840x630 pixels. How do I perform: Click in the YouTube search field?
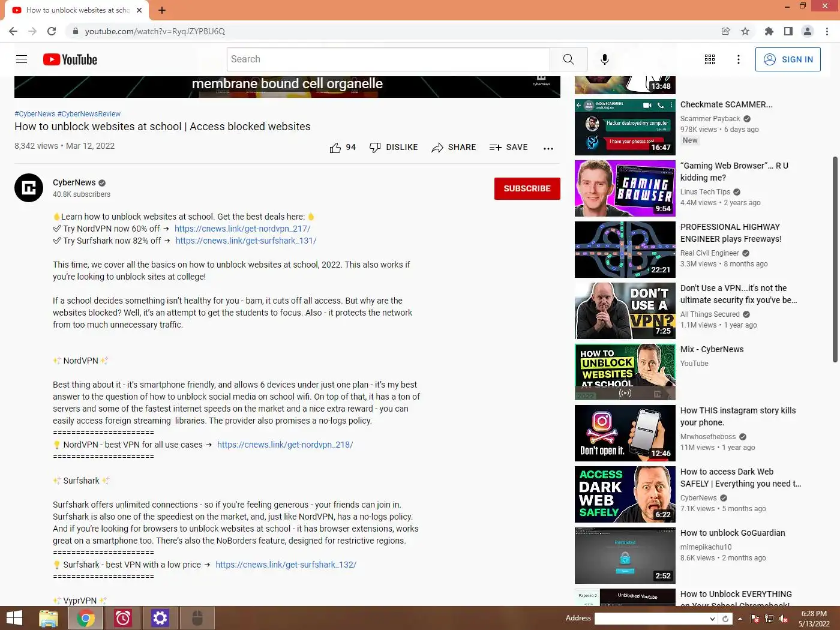pyautogui.click(x=388, y=59)
